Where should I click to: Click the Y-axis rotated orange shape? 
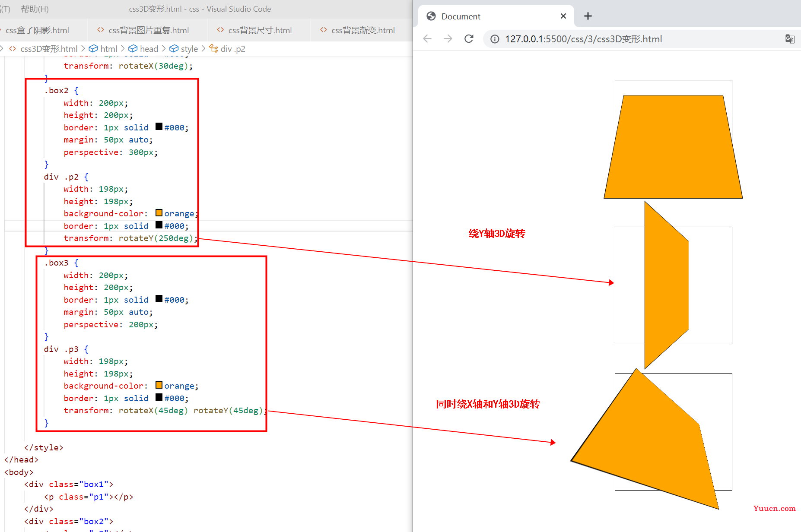(666, 285)
